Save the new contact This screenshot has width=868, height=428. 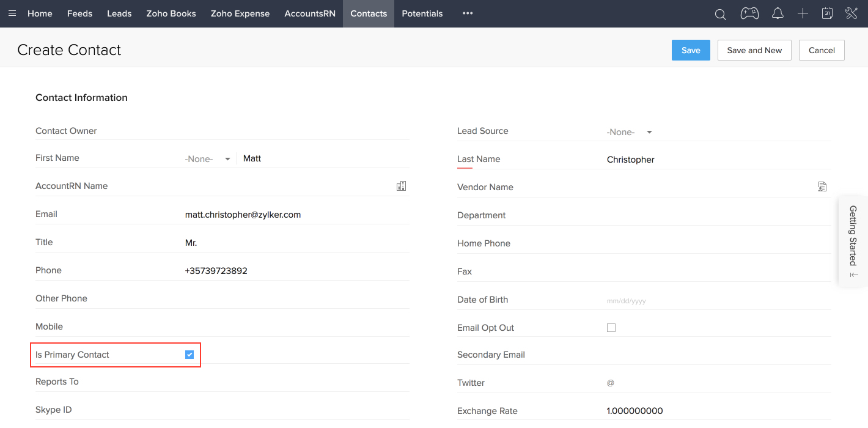pyautogui.click(x=691, y=50)
